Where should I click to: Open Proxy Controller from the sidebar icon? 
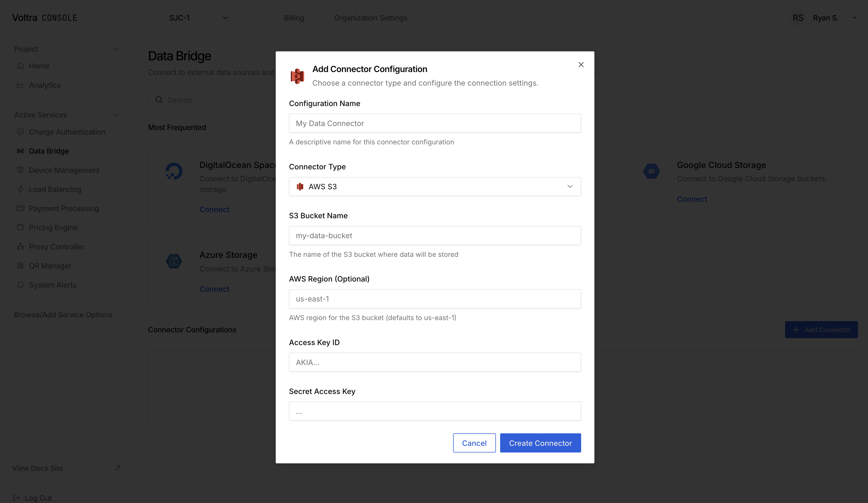click(20, 246)
